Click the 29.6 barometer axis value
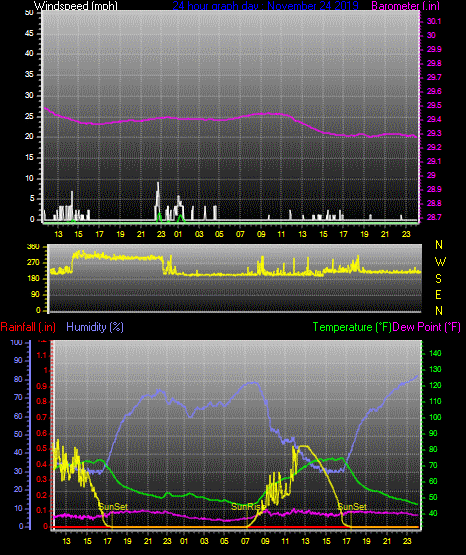The image size is (466, 555). click(434, 91)
